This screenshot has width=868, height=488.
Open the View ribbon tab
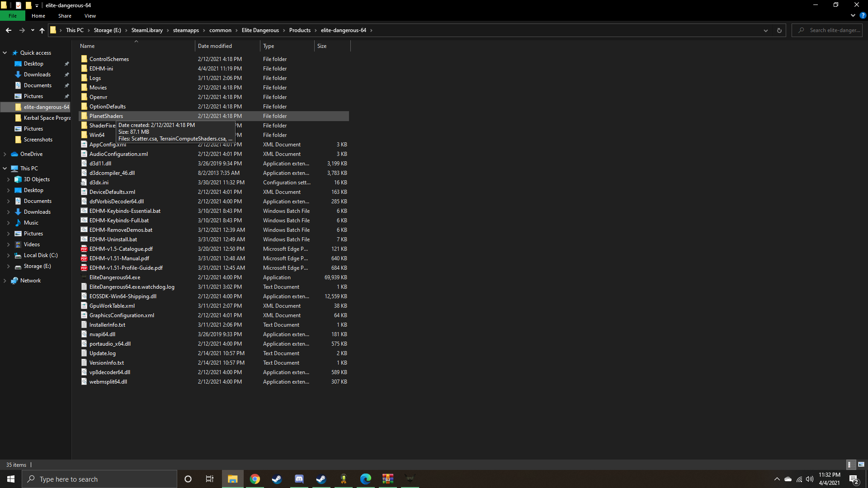click(x=90, y=16)
